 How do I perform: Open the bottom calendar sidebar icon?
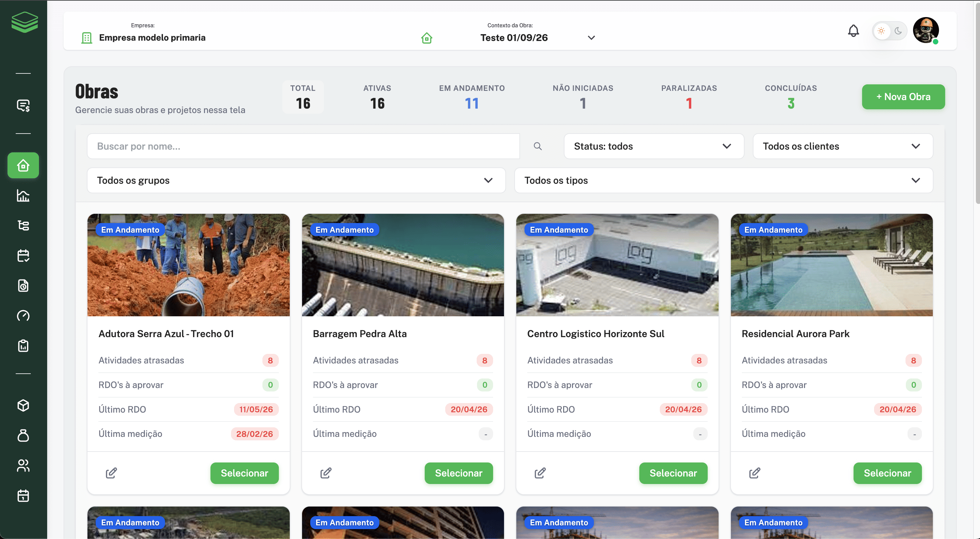point(23,496)
